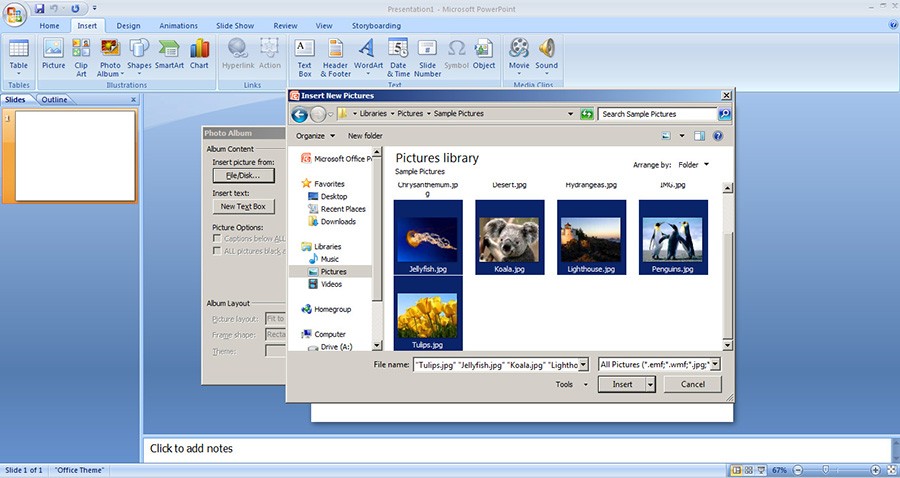The image size is (900, 478).
Task: Open the Shapes gallery icon
Action: [x=139, y=54]
